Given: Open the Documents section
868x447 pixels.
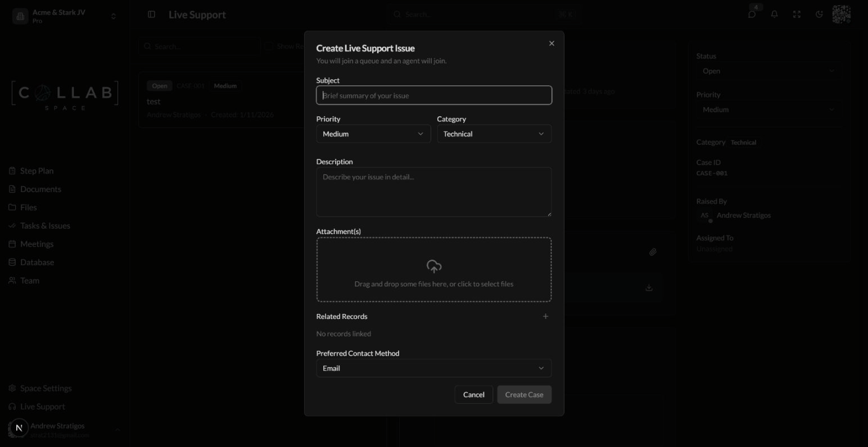Looking at the screenshot, I should (41, 189).
